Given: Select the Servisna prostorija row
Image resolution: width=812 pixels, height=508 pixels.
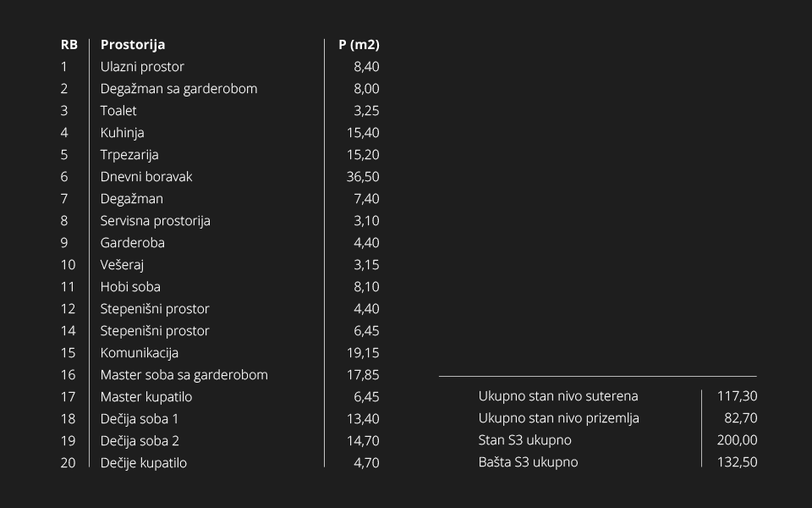Looking at the screenshot, I should point(220,221).
